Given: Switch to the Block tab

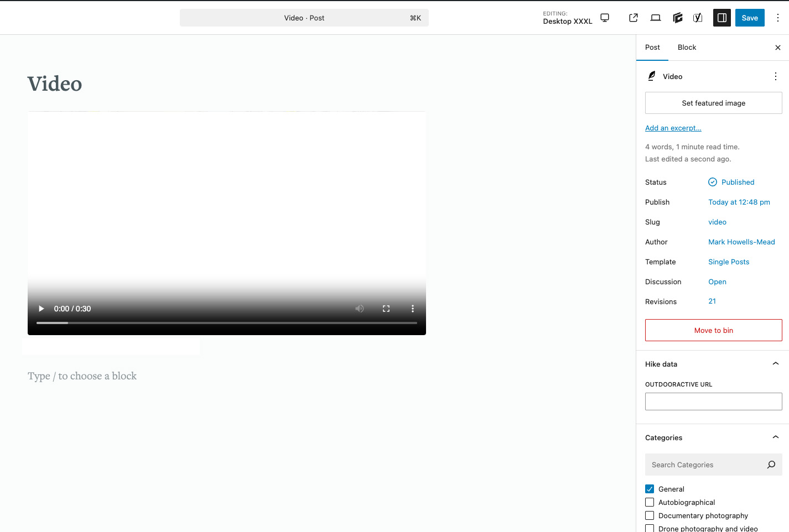Looking at the screenshot, I should click(687, 48).
